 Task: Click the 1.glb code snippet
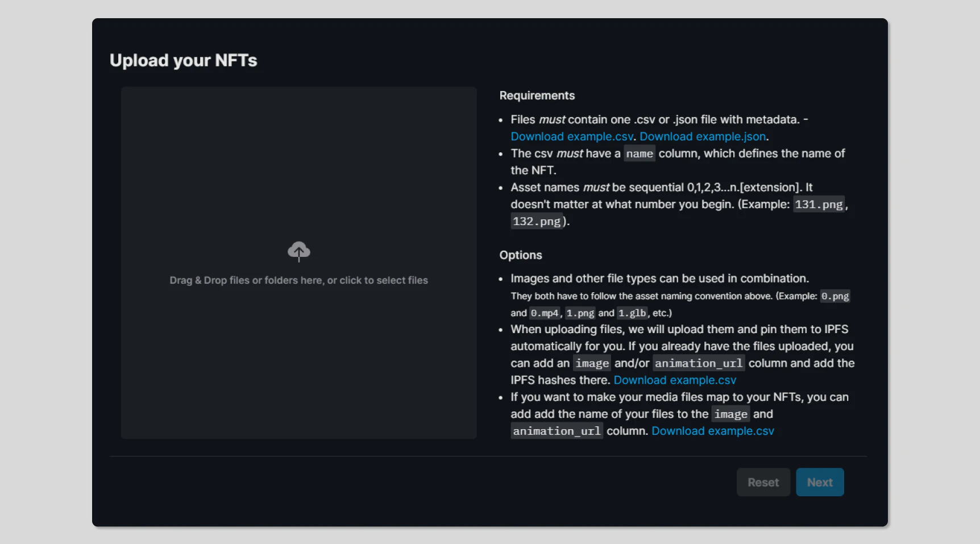point(632,313)
